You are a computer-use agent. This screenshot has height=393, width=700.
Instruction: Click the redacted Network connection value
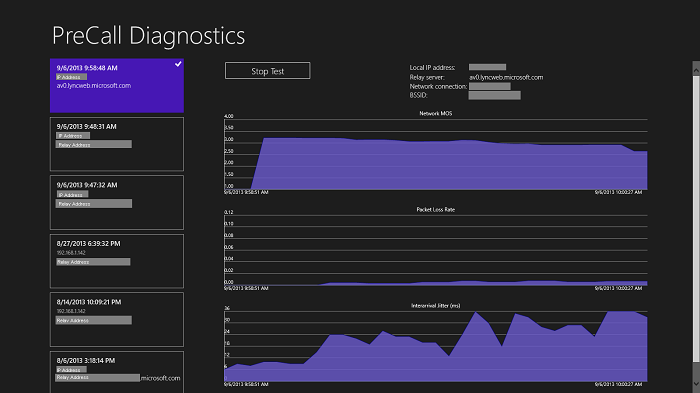pos(490,86)
